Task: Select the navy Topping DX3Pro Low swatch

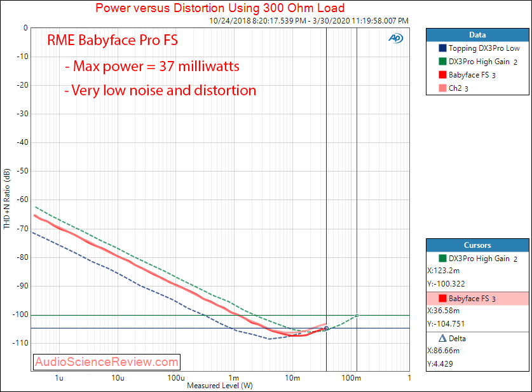Action: (x=442, y=48)
